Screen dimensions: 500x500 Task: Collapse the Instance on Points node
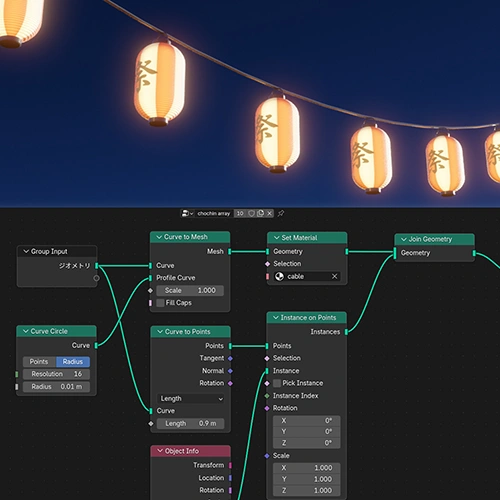(x=276, y=318)
